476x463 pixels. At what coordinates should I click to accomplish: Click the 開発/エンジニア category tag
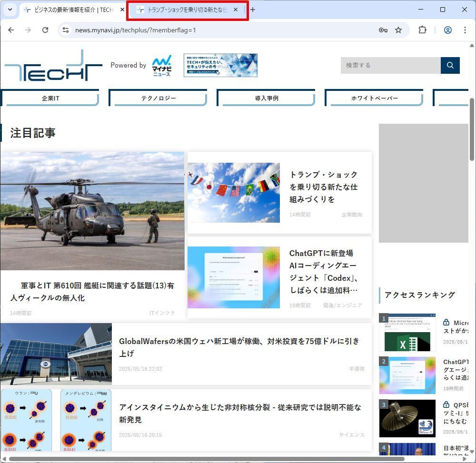click(342, 305)
